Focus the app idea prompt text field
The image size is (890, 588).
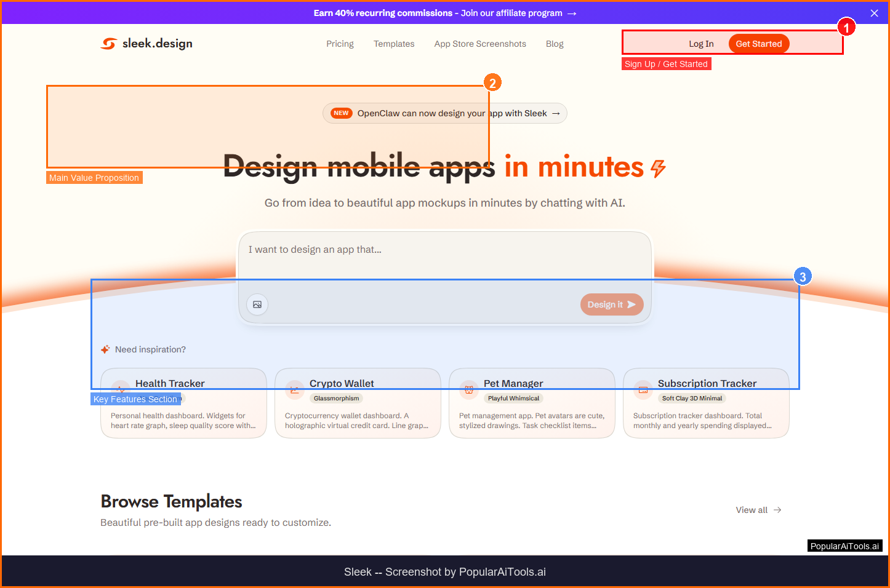[443, 258]
